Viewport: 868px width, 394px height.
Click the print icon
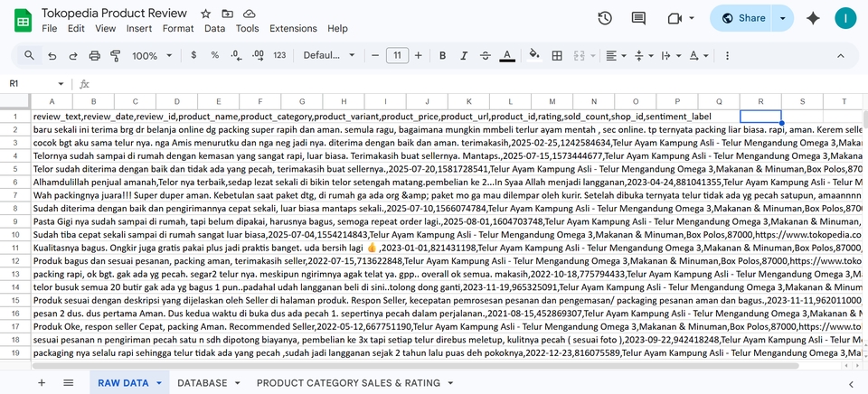95,55
